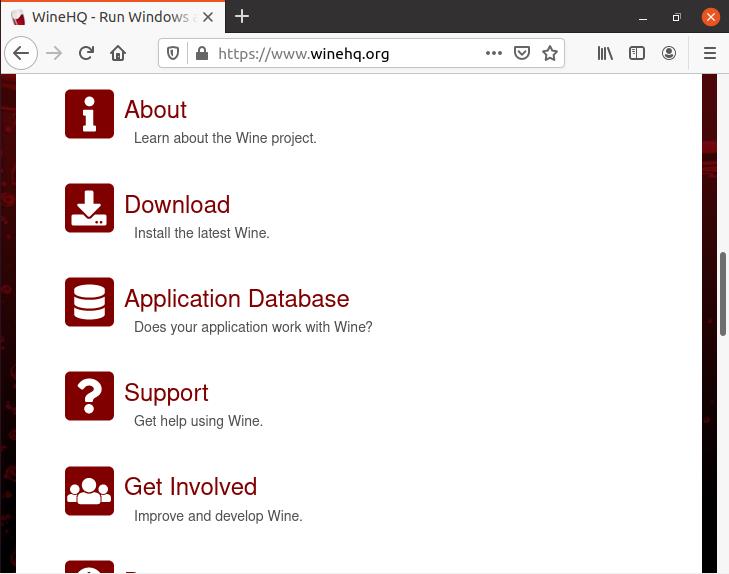Open the Get Involved link
This screenshot has width=729, height=574.
pyautogui.click(x=191, y=487)
